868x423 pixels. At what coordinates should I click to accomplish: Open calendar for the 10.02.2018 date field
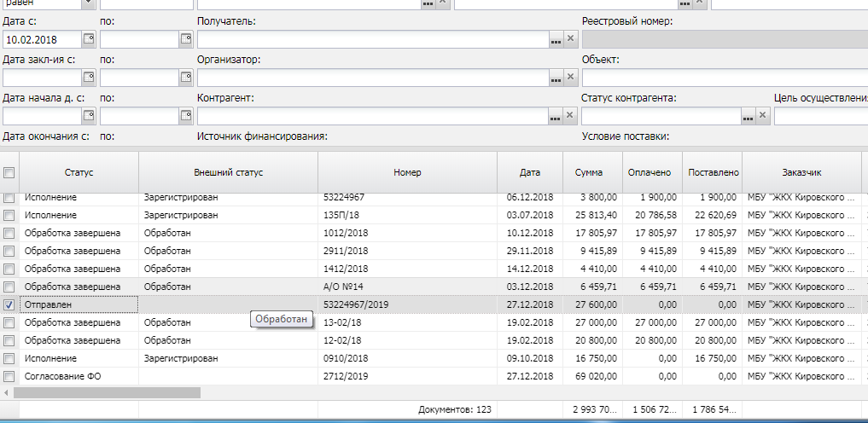pyautogui.click(x=89, y=39)
